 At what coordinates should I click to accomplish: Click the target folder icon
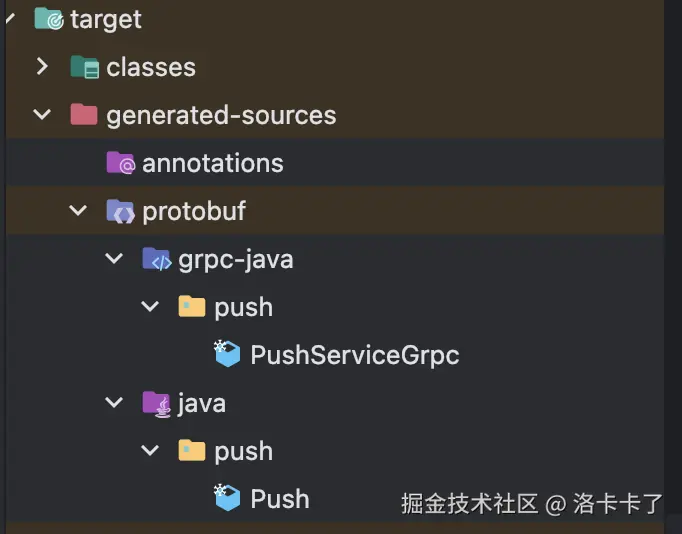click(49, 19)
